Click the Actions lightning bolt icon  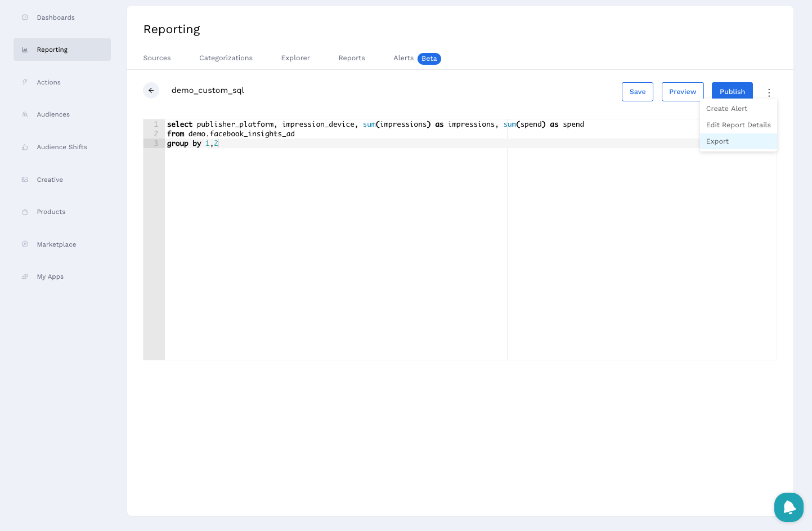[x=25, y=82]
